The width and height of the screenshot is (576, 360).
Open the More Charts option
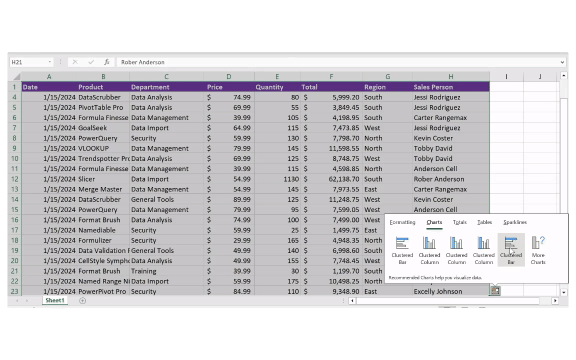pos(538,250)
